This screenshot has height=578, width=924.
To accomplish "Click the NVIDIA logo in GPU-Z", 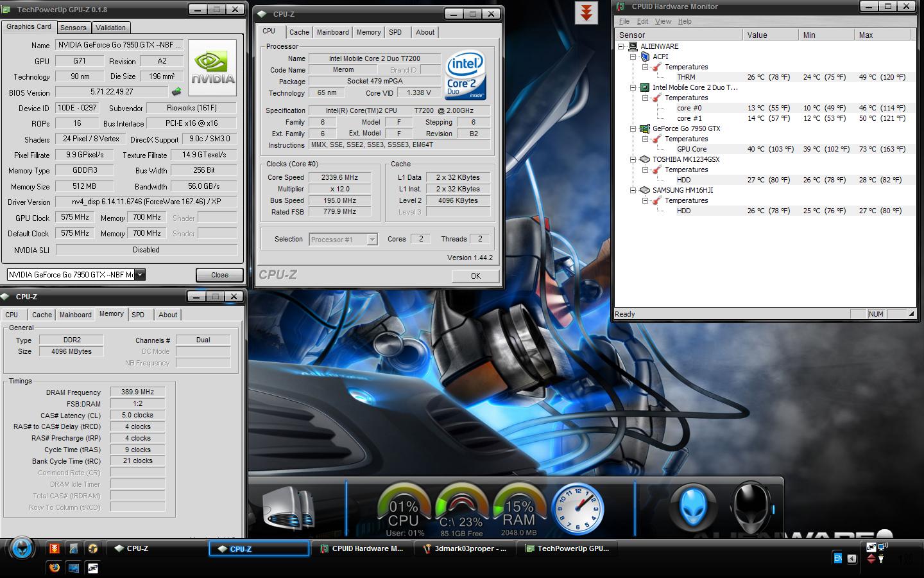I will (x=212, y=67).
